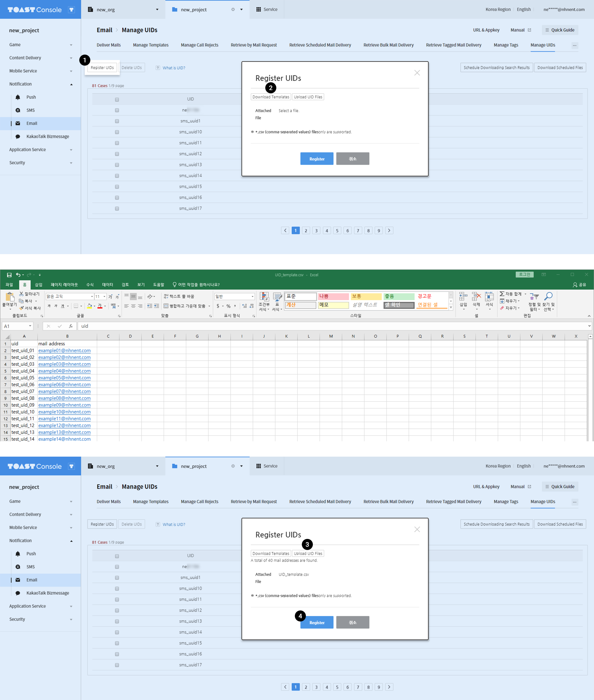This screenshot has width=594, height=700.
Task: Switch to the Excel 데이터 (Data) tab
Action: click(x=108, y=285)
